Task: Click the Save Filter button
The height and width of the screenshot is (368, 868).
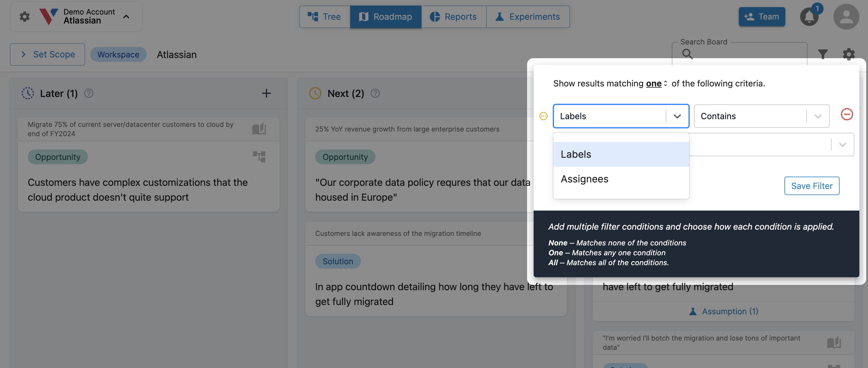Action: tap(811, 186)
